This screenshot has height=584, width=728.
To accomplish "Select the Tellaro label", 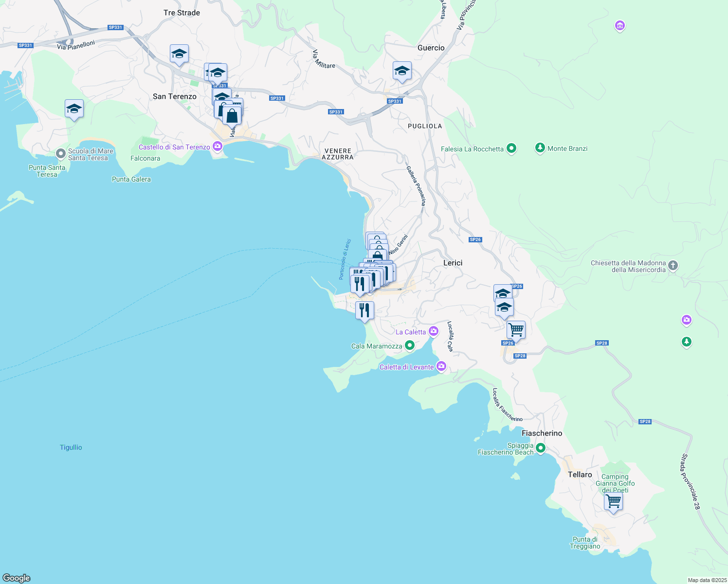I will (580, 474).
